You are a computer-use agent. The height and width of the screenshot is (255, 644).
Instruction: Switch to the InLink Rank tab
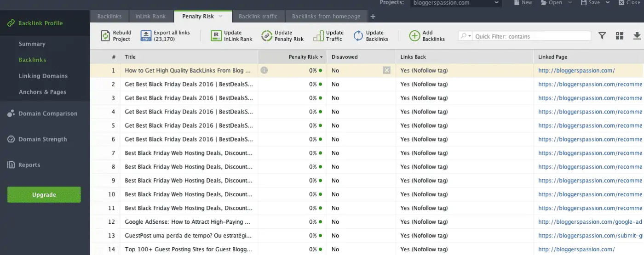pyautogui.click(x=150, y=17)
